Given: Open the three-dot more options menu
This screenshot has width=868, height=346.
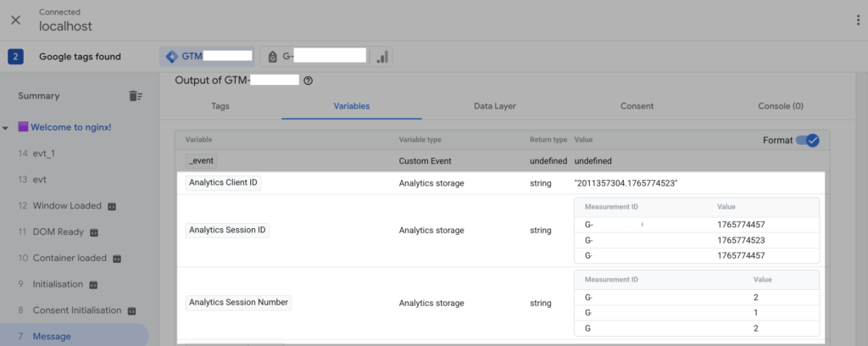Looking at the screenshot, I should click(x=858, y=20).
